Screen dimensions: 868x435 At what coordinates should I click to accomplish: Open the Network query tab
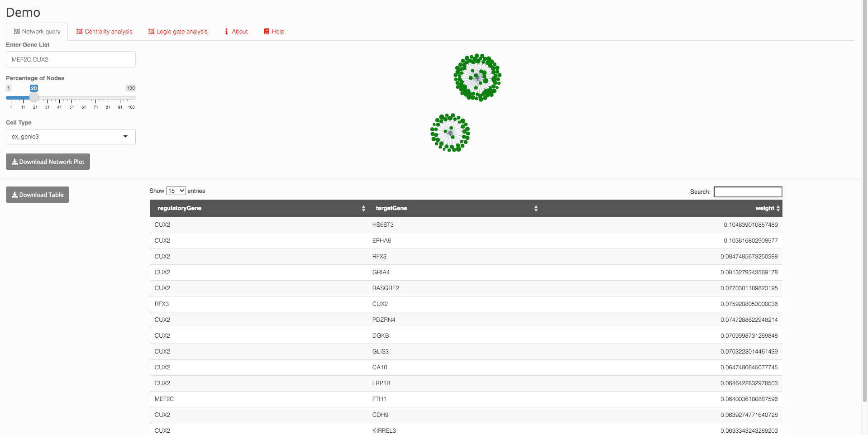[37, 32]
